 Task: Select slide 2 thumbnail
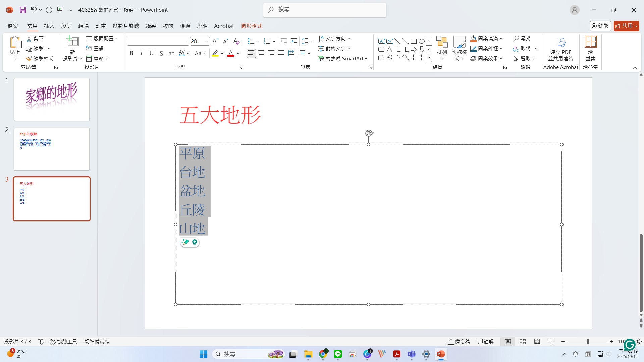coord(52,149)
